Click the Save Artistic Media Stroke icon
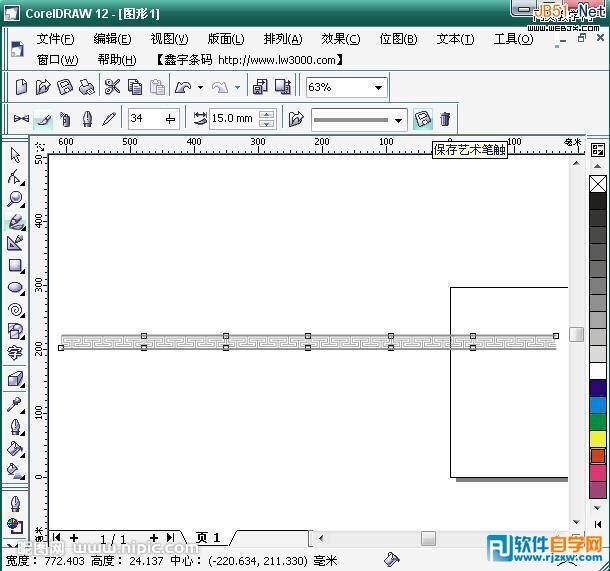The height and width of the screenshot is (571, 610). pyautogui.click(x=422, y=119)
